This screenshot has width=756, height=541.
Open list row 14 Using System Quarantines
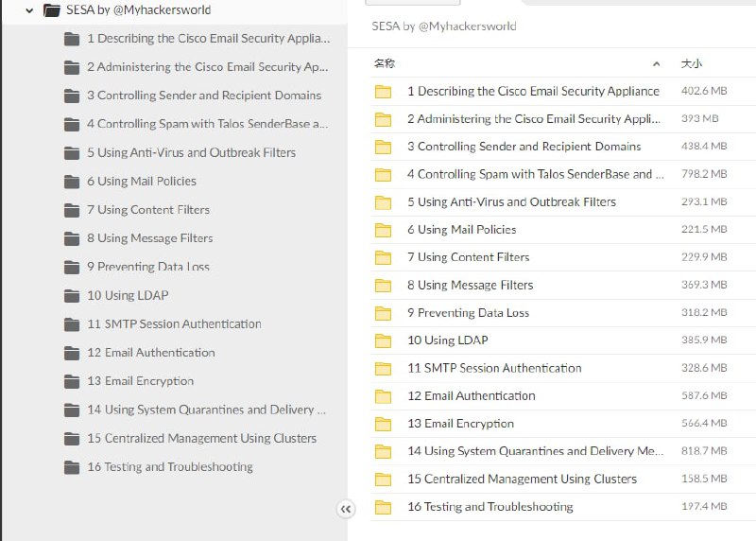click(x=563, y=451)
